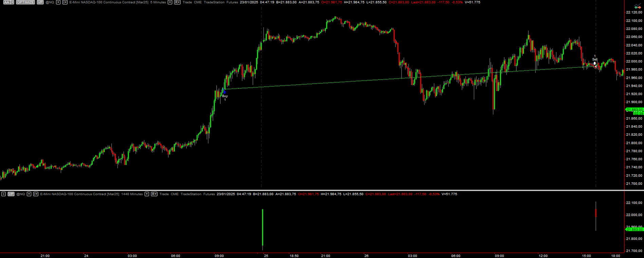Image resolution: width=644 pixels, height=258 pixels.
Task: Expand the 1440 Minutes timeframe dropdown
Action: coord(147,194)
